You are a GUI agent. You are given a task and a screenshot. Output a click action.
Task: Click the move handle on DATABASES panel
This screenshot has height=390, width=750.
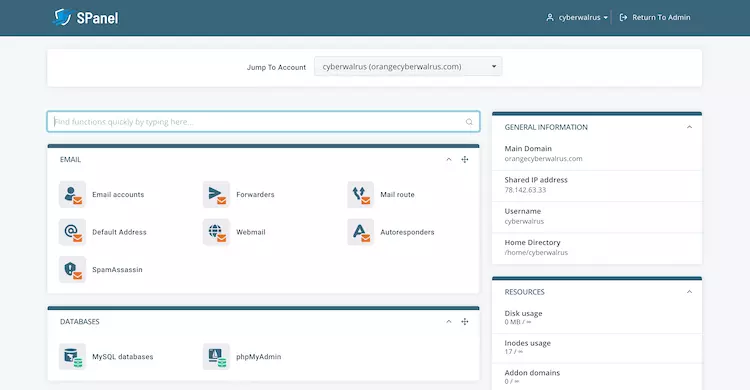(464, 322)
